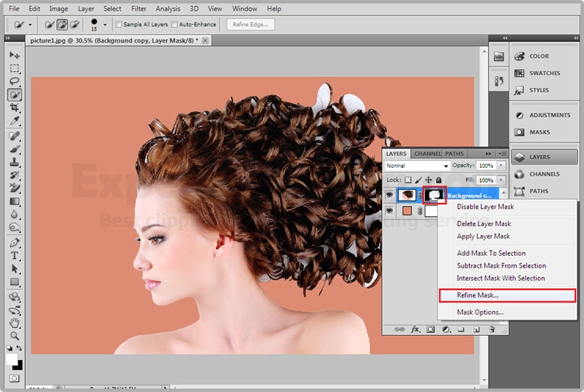
Task: Select the Zoom magnifier tool
Action: click(x=14, y=336)
